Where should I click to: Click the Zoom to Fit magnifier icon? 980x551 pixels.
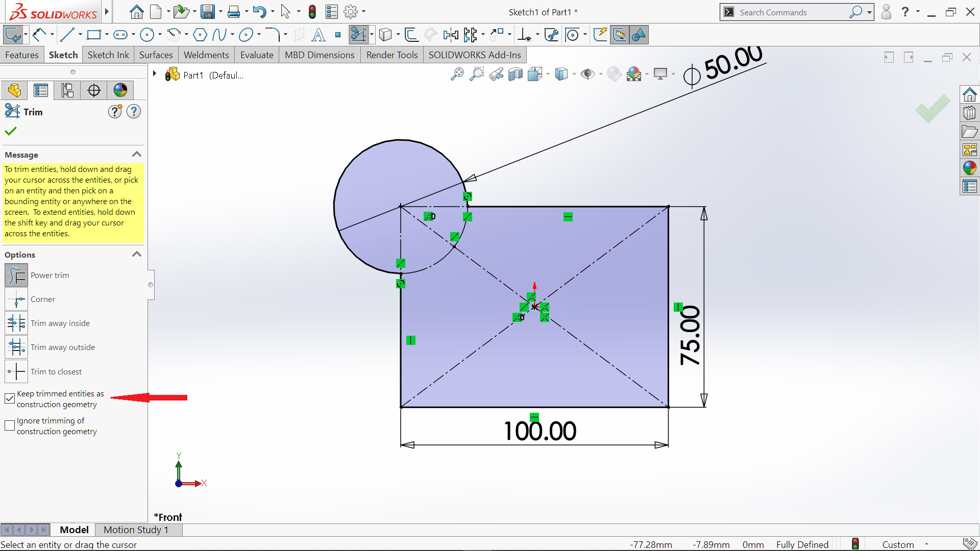pos(457,74)
